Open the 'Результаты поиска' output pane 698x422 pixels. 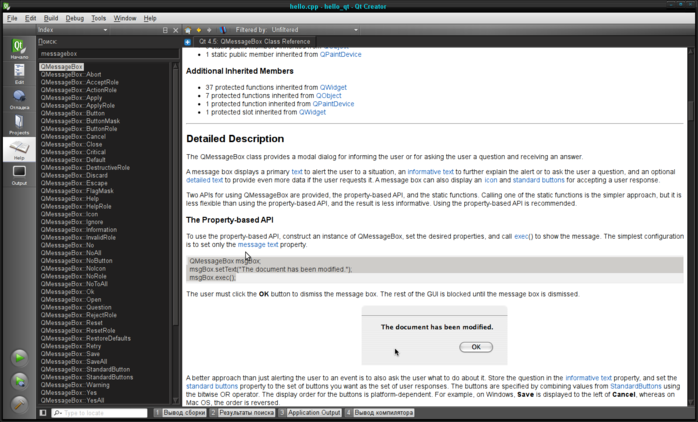[242, 413]
